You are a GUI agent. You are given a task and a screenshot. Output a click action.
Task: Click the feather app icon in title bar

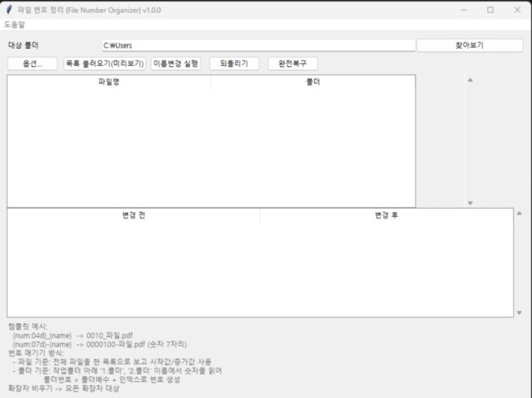point(9,10)
